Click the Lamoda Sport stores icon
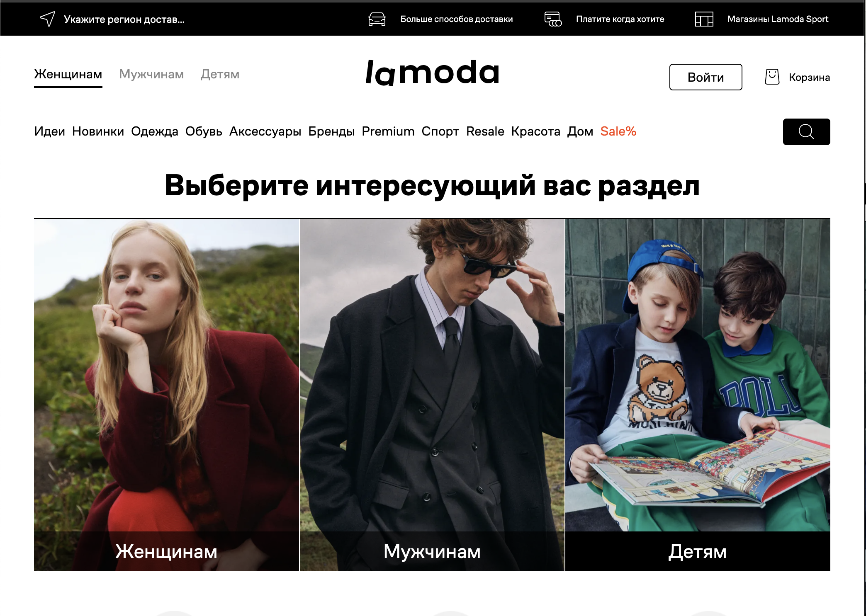The image size is (866, 616). [704, 19]
